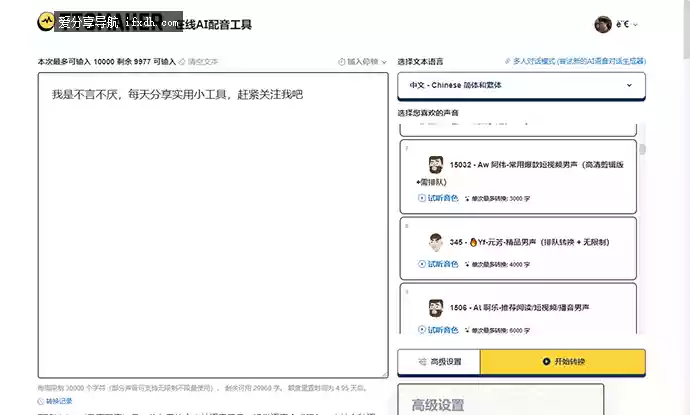The image size is (690, 415).
Task: Click the 本次最多可输入 10000 counter text
Action: click(x=106, y=62)
